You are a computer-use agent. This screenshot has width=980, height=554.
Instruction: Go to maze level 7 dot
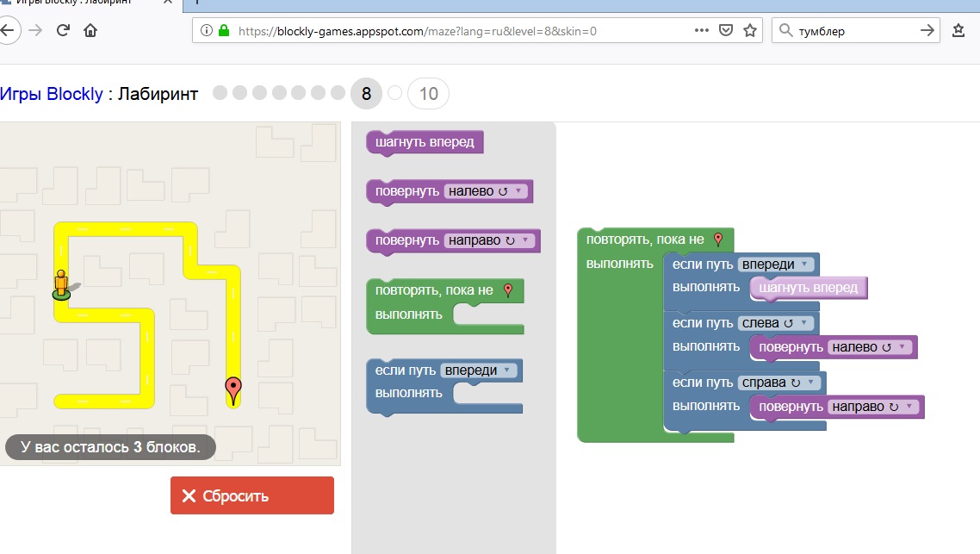338,92
